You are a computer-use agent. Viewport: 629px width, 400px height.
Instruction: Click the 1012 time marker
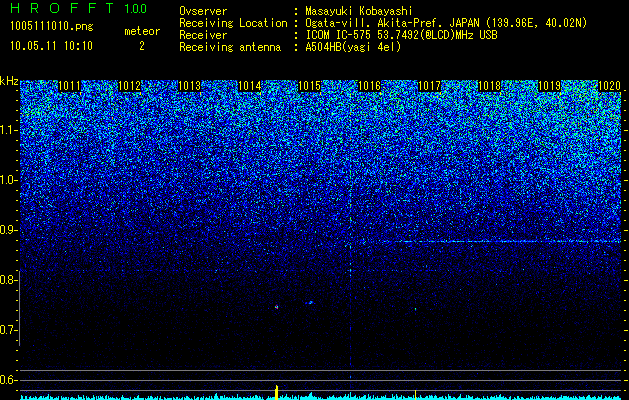click(x=130, y=86)
